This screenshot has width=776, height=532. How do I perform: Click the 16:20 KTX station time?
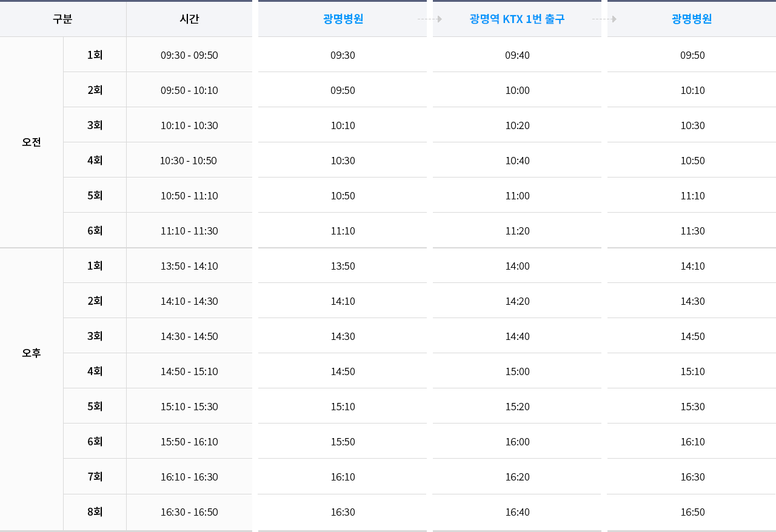tap(517, 477)
